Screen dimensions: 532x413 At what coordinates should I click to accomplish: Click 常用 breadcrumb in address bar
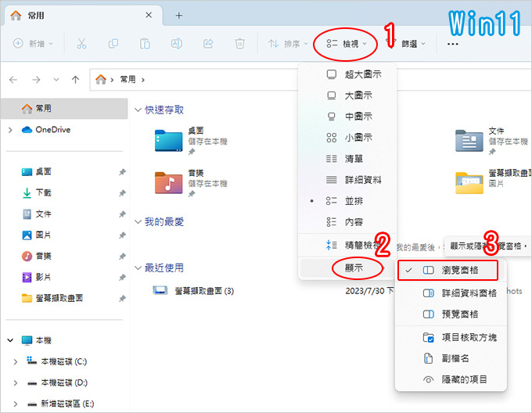pyautogui.click(x=128, y=80)
